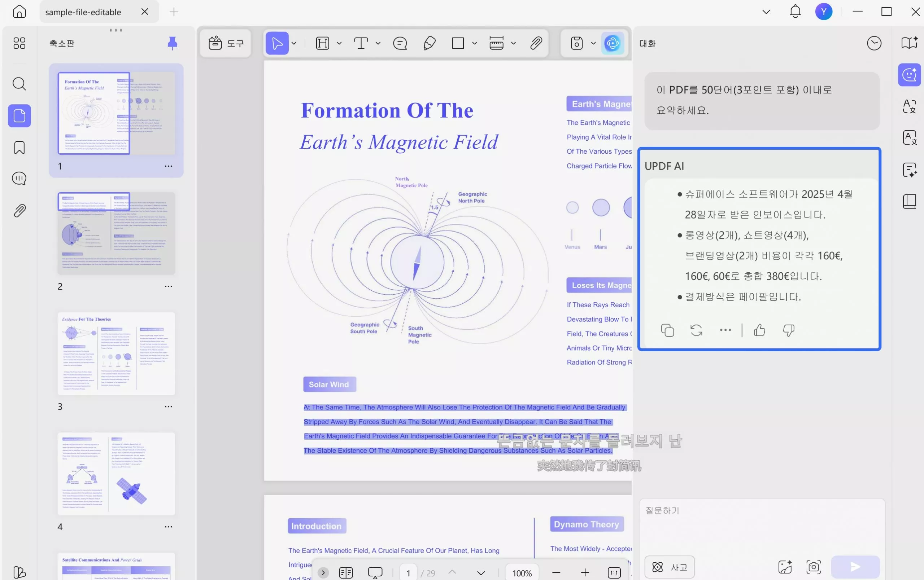Select the pencil drawing tool
Image resolution: width=924 pixels, height=580 pixels.
(x=430, y=43)
